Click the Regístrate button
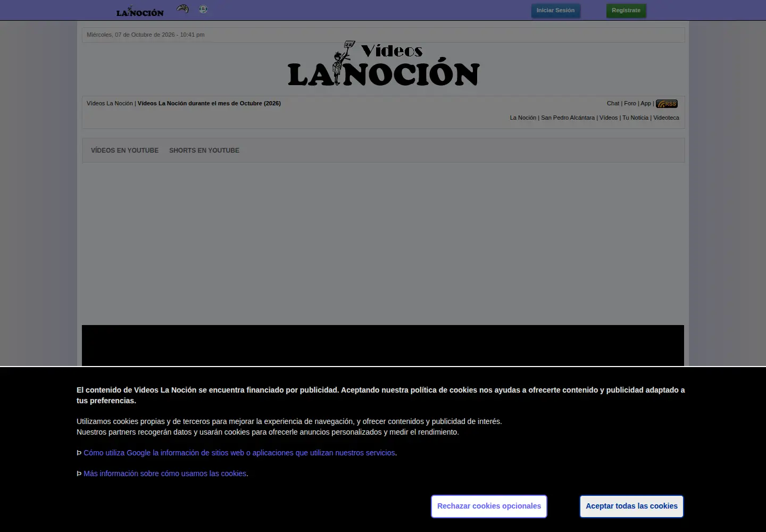Viewport: 766px width, 532px height. pyautogui.click(x=626, y=11)
